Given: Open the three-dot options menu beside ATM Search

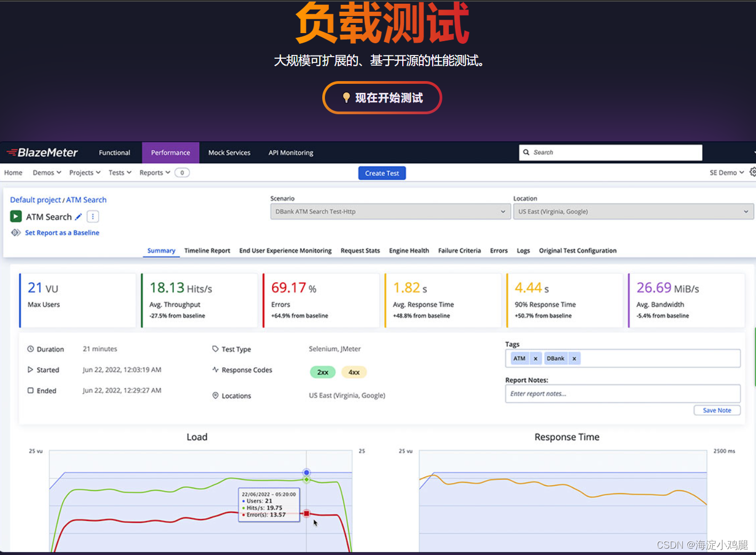Looking at the screenshot, I should [x=93, y=217].
